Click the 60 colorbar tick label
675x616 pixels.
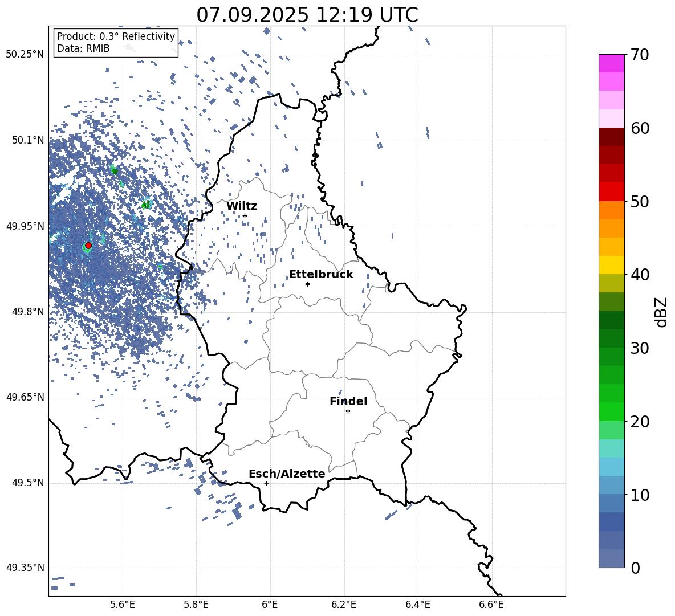(640, 128)
